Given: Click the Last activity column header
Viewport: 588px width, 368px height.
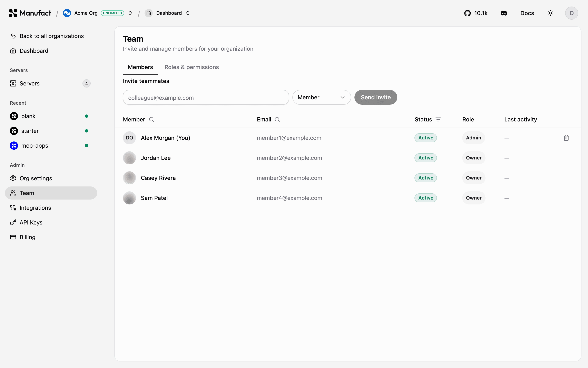Looking at the screenshot, I should (x=520, y=120).
